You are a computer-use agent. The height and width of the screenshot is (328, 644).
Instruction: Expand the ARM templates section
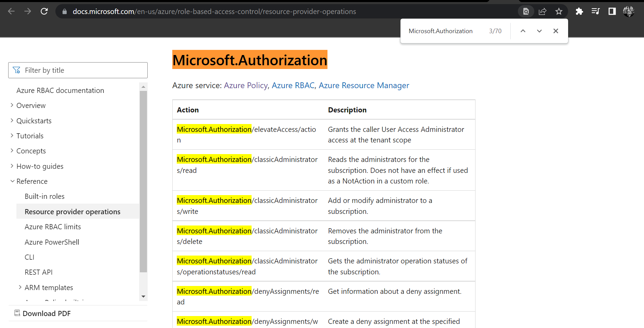coord(45,287)
